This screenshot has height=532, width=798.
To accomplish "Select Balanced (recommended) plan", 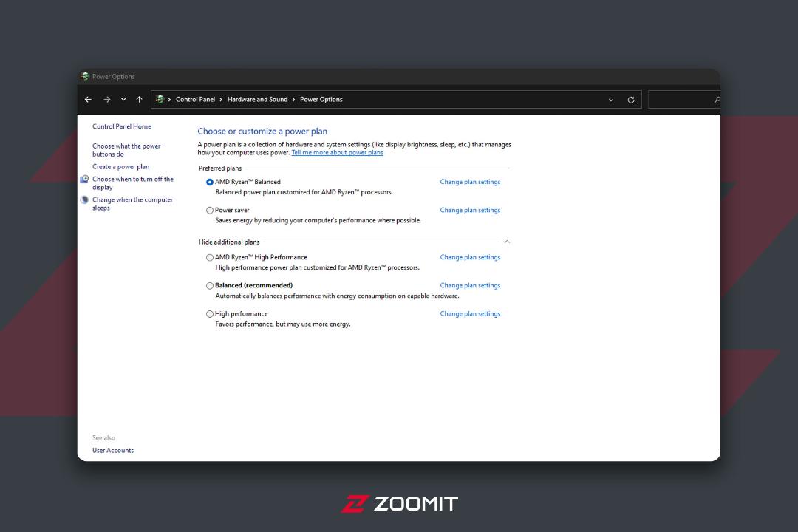I will point(210,286).
